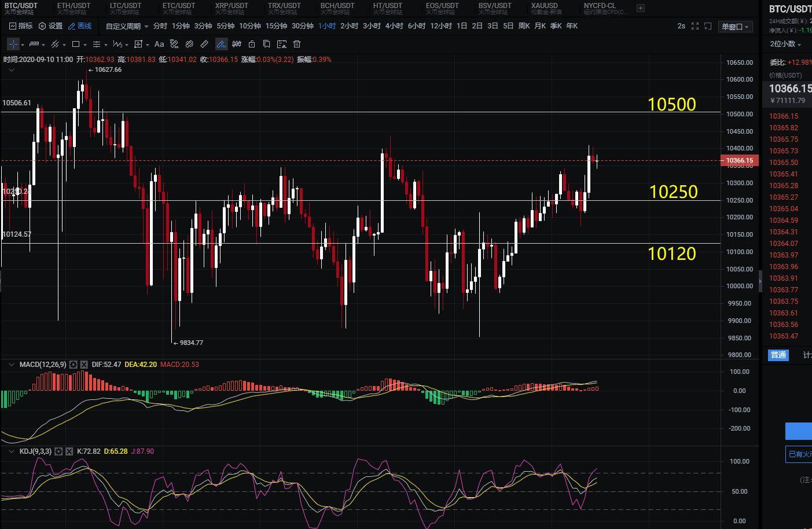Select the 周K weekly timeframe
The image size is (812, 529).
pos(524,26)
